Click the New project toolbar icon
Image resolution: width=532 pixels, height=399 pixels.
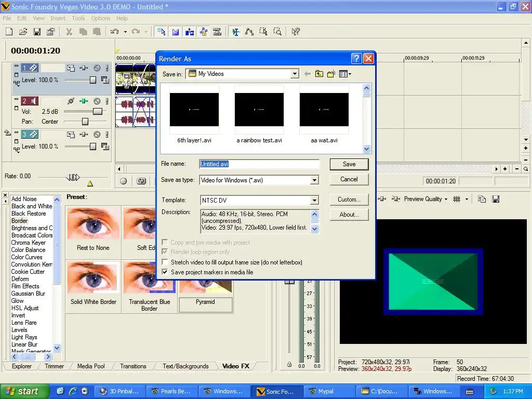[x=9, y=32]
